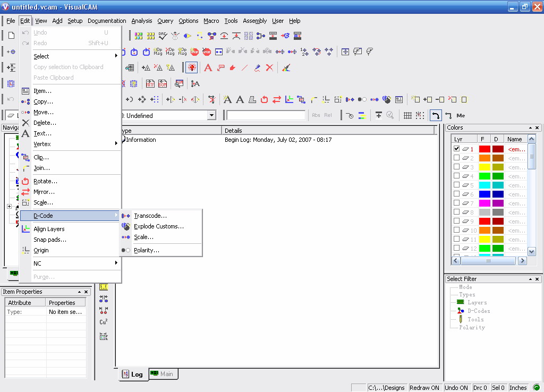Switch to the Main tab
The height and width of the screenshot is (392, 544).
tap(163, 373)
